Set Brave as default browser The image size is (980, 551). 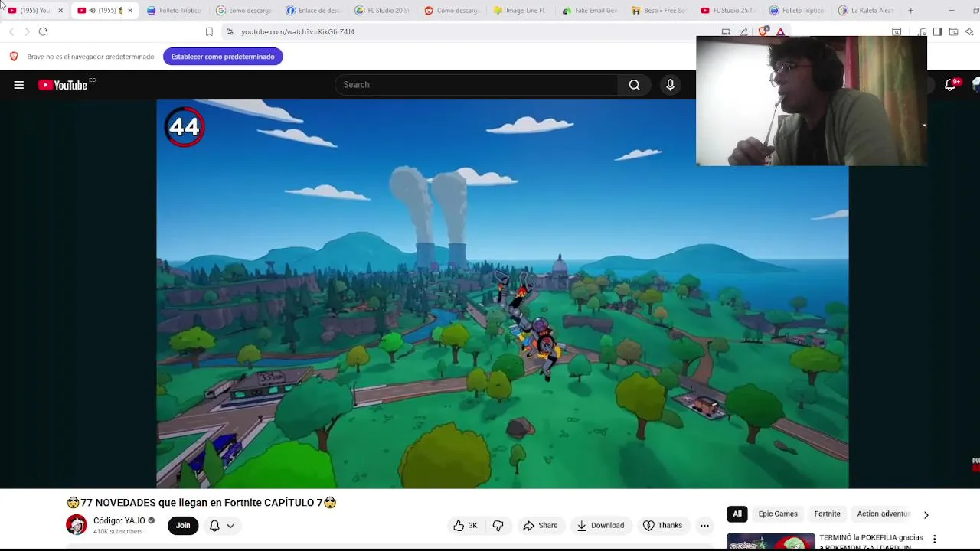[x=223, y=57]
